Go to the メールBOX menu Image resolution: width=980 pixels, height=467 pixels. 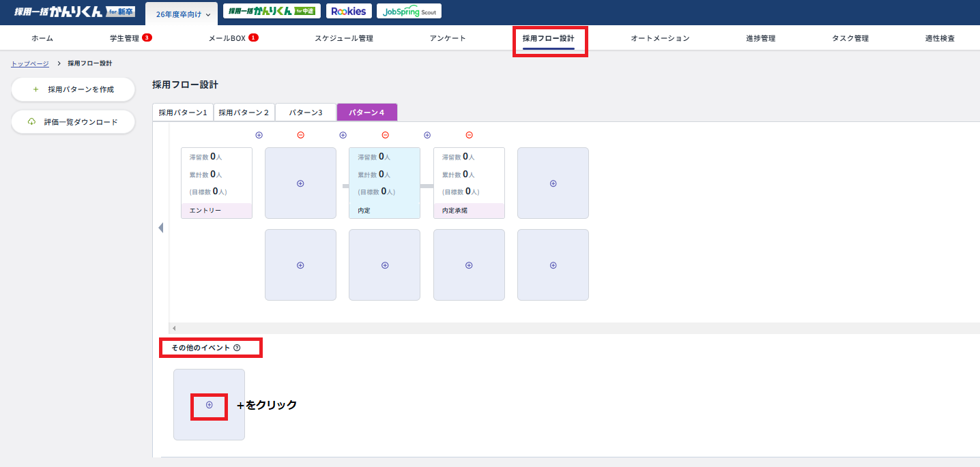227,38
